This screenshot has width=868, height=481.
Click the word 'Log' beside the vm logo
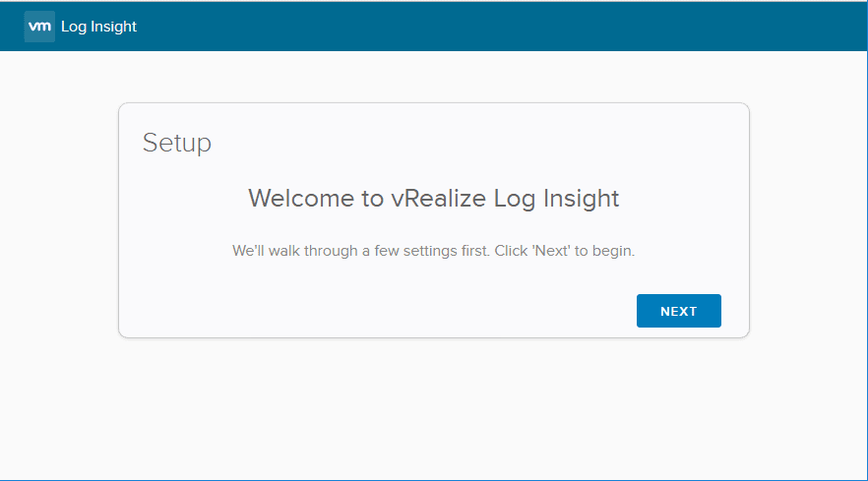point(73,27)
